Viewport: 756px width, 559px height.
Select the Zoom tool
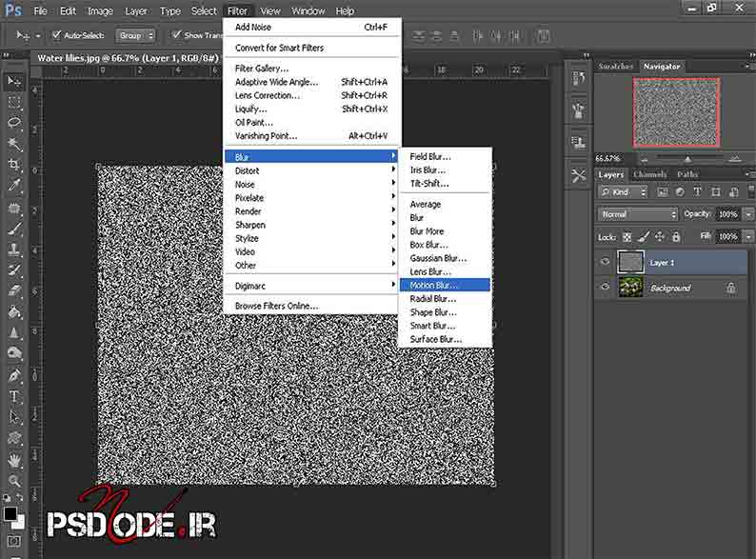pyautogui.click(x=14, y=481)
